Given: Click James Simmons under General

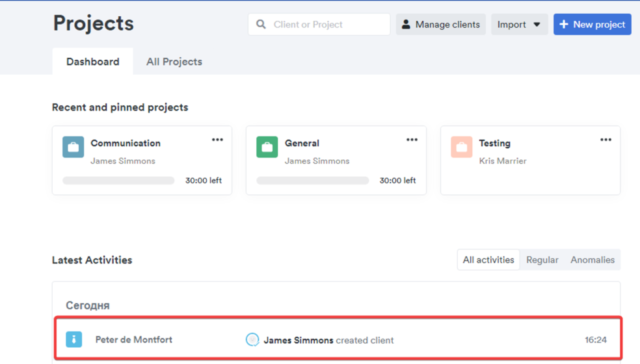Looking at the screenshot, I should (x=317, y=161).
